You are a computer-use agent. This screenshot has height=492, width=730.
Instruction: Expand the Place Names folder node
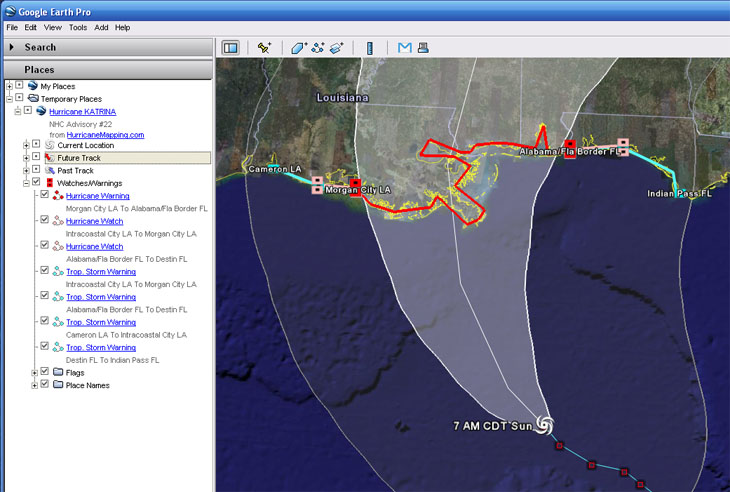tap(34, 385)
